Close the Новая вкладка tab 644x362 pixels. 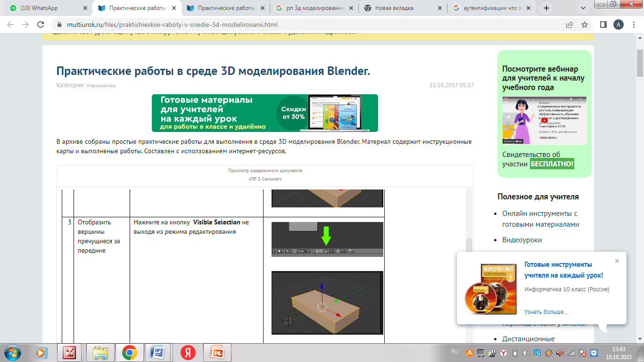point(439,8)
